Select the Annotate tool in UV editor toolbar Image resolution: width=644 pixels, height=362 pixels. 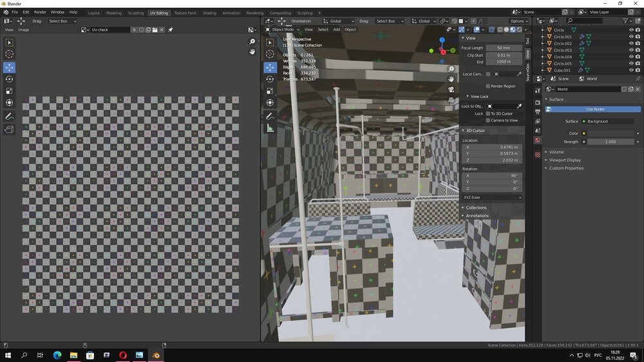(9, 117)
